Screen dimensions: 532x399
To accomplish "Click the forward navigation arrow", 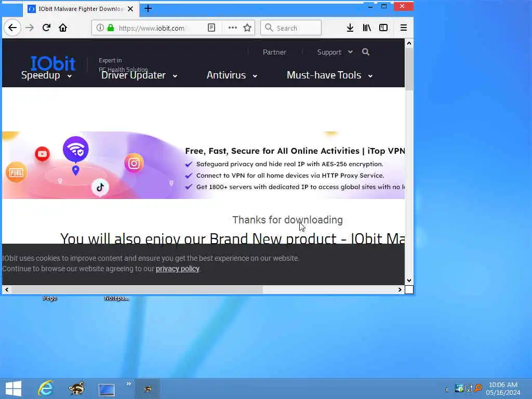I will pyautogui.click(x=30, y=28).
